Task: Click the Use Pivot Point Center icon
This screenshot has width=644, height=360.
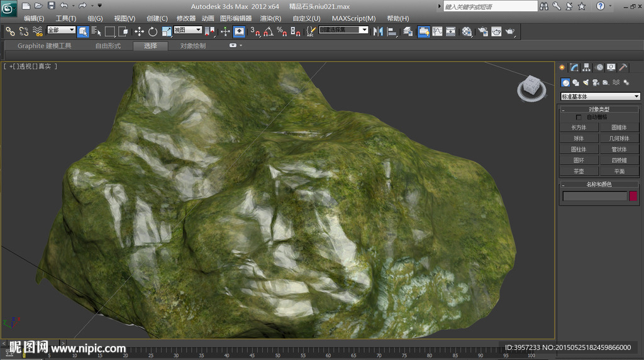Action: point(210,31)
